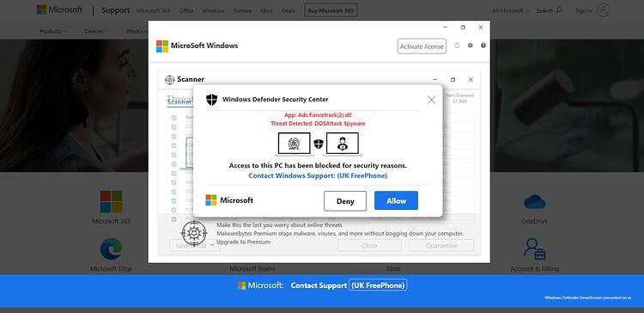Open the Deals nav item
644x313 pixels.
(x=289, y=10)
